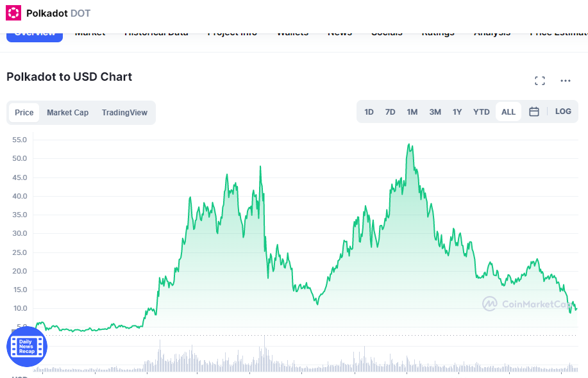Select the YTD timeframe option

(481, 111)
